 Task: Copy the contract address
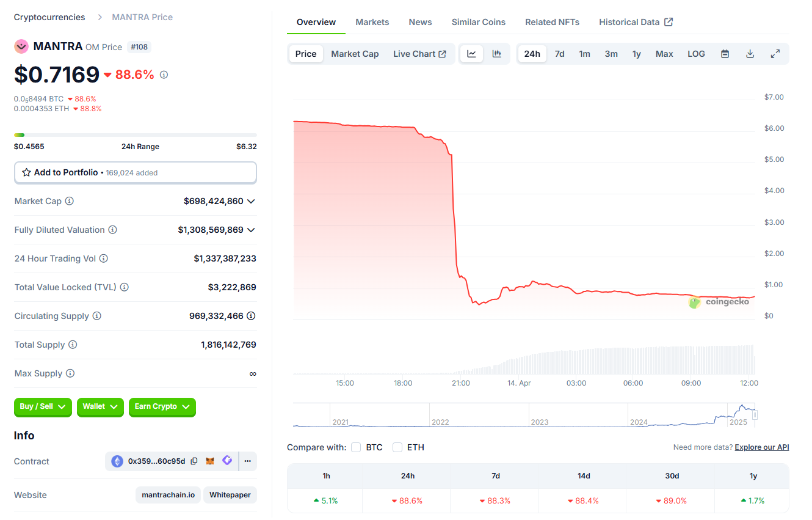[x=194, y=461]
